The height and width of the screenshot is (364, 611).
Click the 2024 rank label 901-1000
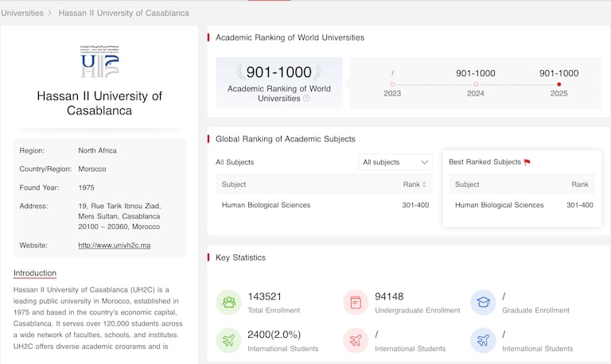476,73
